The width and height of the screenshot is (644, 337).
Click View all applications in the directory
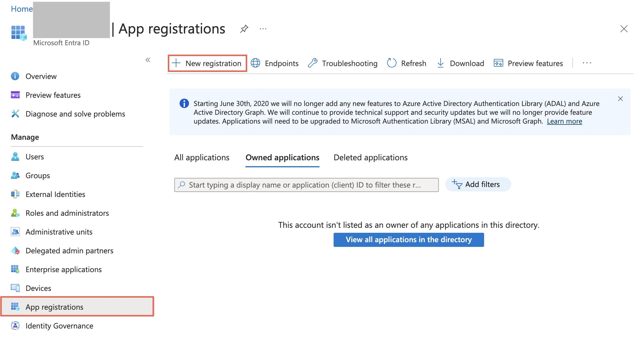409,240
